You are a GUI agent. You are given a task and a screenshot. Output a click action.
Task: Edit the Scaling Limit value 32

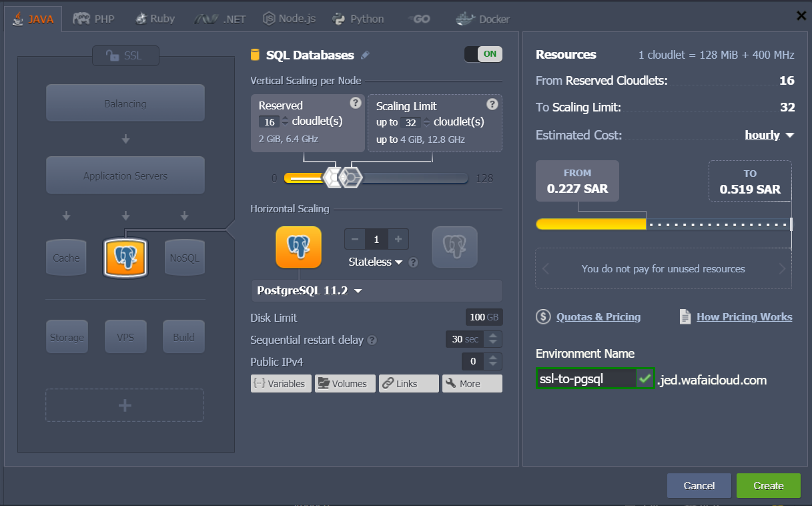410,122
